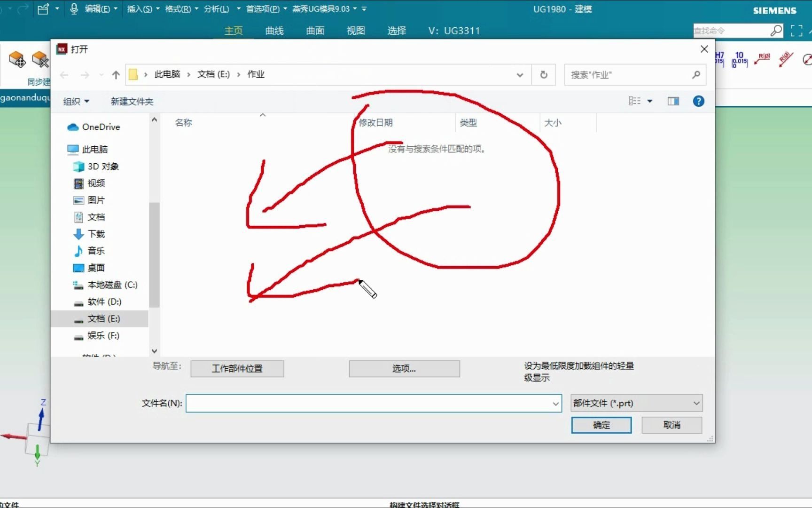Screen dimensions: 812x508
Task: Sort by the 大小 column header
Action: (553, 123)
